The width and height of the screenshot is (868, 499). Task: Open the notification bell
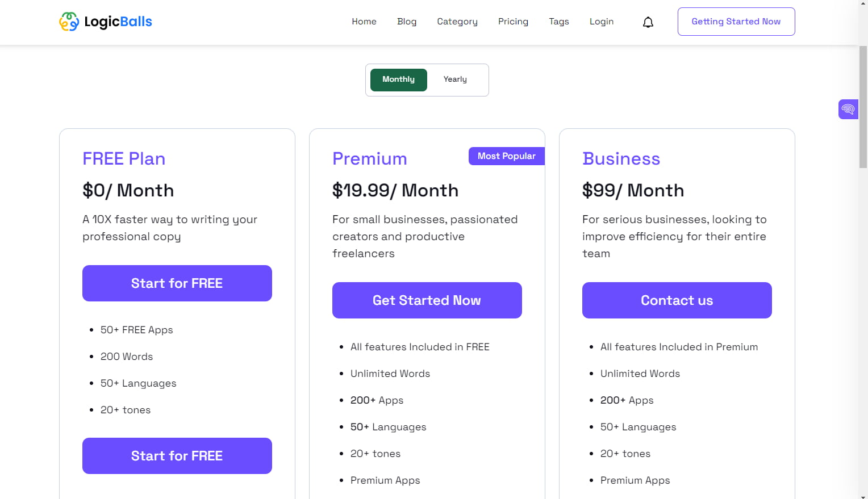648,22
